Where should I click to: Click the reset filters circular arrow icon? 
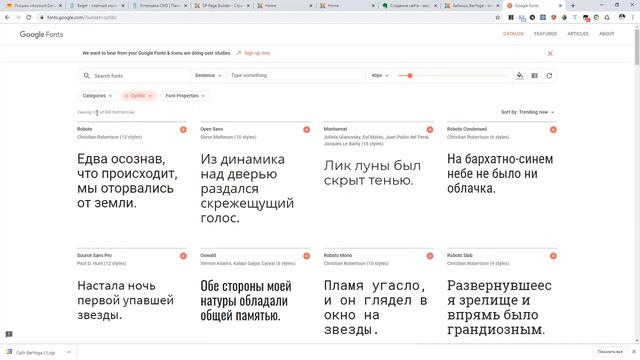click(x=549, y=76)
